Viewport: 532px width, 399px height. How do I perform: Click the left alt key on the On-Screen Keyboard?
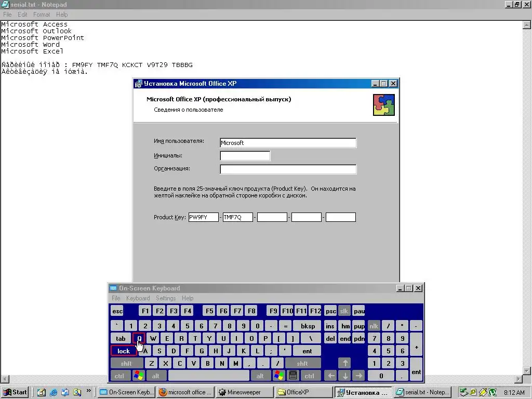[x=155, y=376]
